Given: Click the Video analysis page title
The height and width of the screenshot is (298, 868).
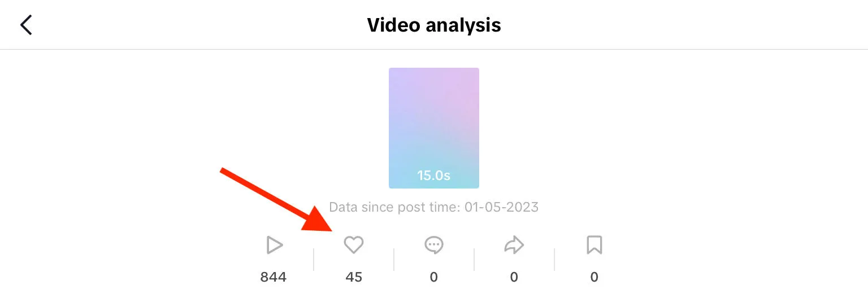Looking at the screenshot, I should (x=433, y=25).
